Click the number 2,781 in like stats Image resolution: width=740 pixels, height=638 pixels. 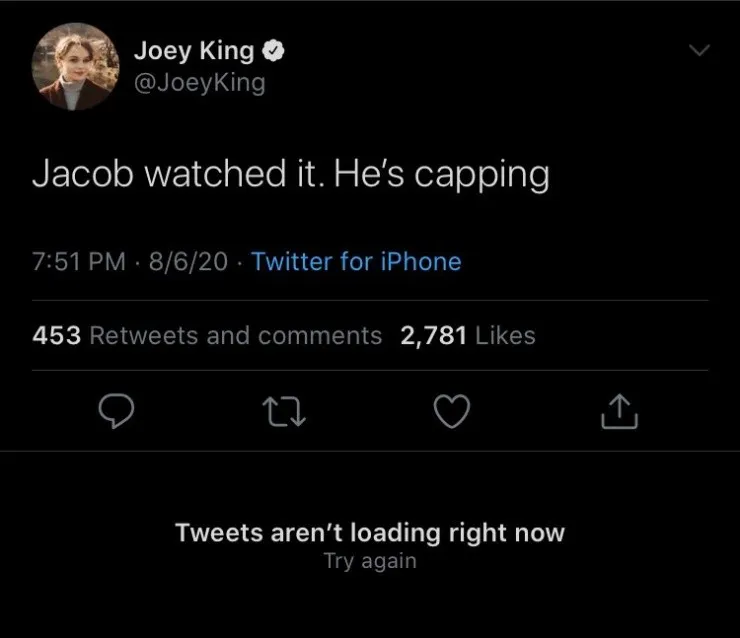433,336
